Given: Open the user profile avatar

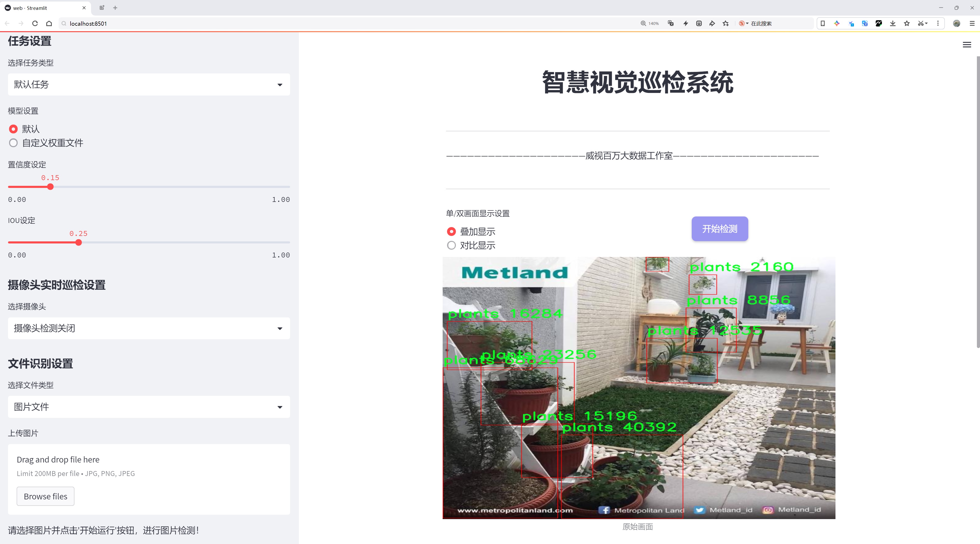Looking at the screenshot, I should 956,23.
